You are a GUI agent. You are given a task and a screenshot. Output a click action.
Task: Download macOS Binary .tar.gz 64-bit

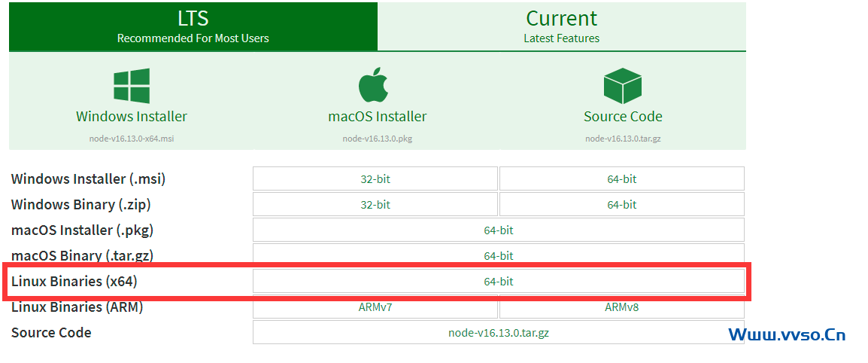click(498, 256)
